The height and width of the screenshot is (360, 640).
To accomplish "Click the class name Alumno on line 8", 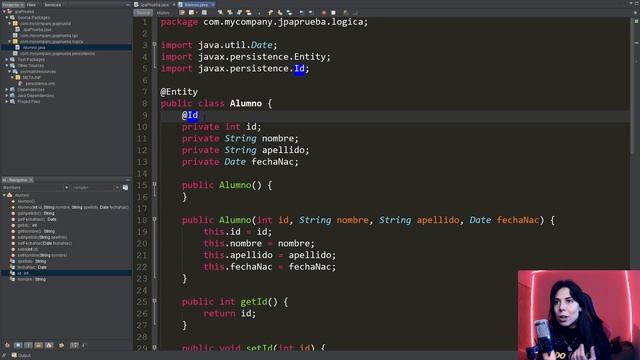I will pos(245,104).
